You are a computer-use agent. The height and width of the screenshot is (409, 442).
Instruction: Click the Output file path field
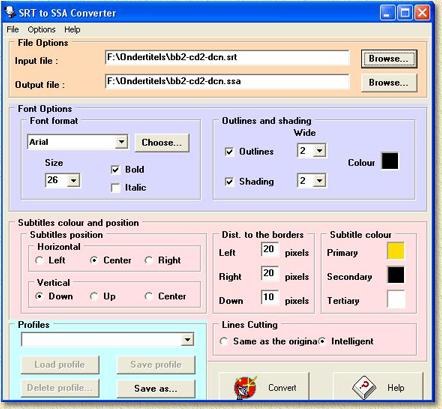pos(227,81)
